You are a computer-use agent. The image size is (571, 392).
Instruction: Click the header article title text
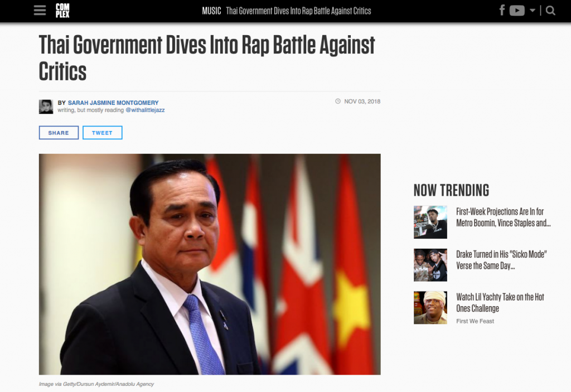click(x=298, y=11)
